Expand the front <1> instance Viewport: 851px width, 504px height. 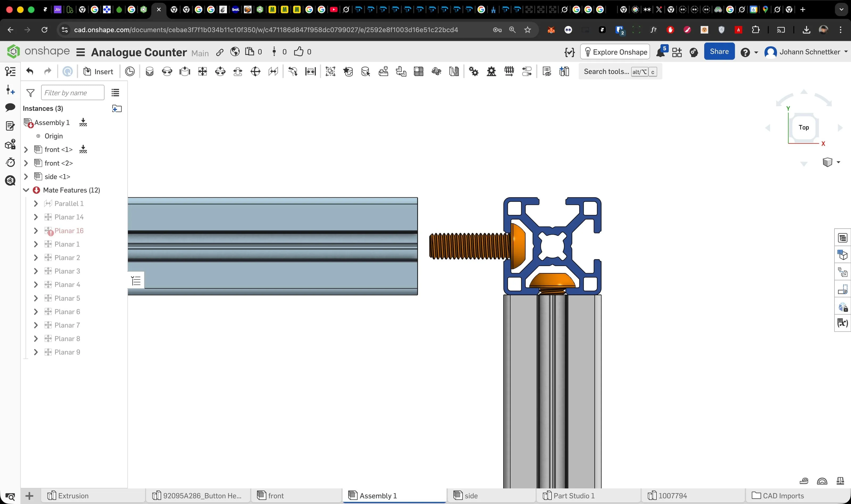(x=26, y=149)
